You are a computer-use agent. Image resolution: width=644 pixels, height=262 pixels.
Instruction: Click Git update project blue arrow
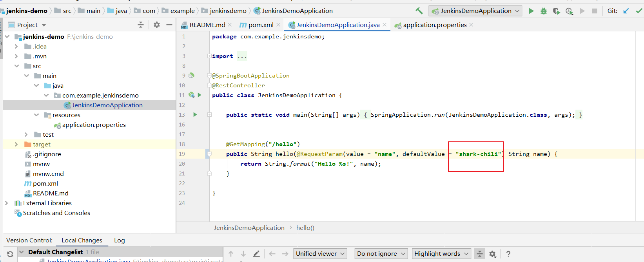click(626, 11)
